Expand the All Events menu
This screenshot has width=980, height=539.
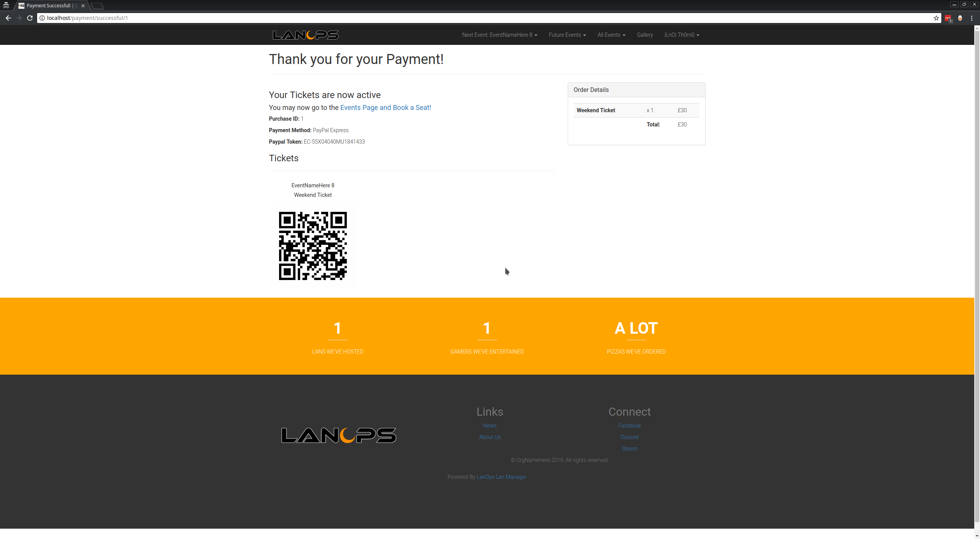(x=611, y=35)
